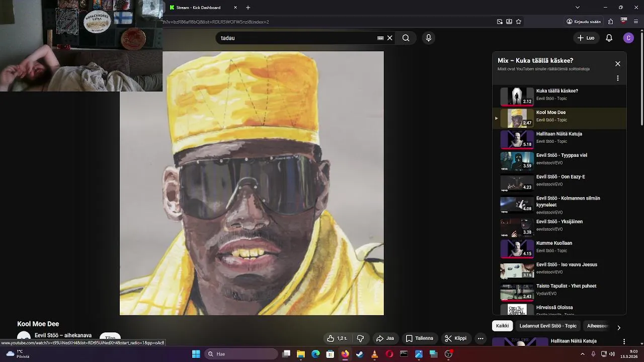Select the Kaikki filter chip

point(503,326)
